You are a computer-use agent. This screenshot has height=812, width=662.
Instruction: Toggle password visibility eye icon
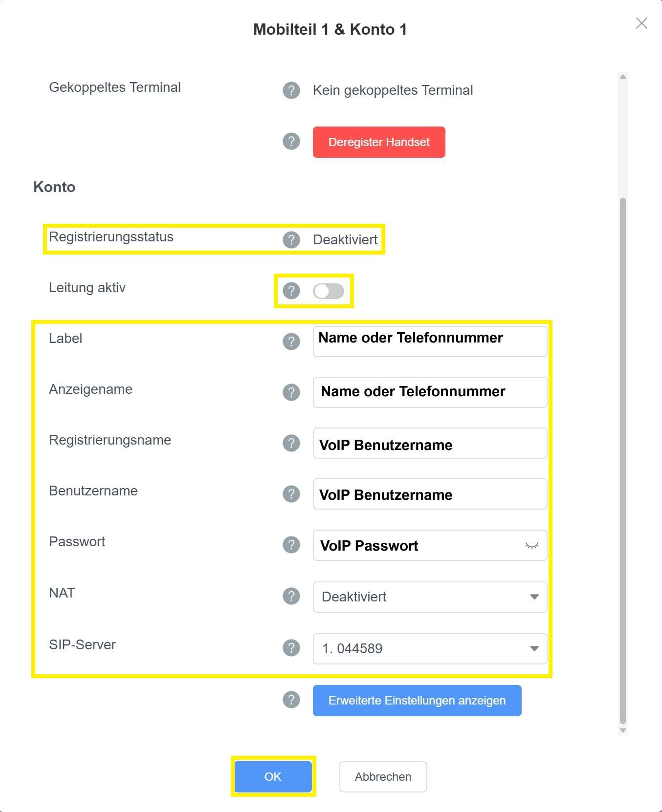pyautogui.click(x=531, y=545)
